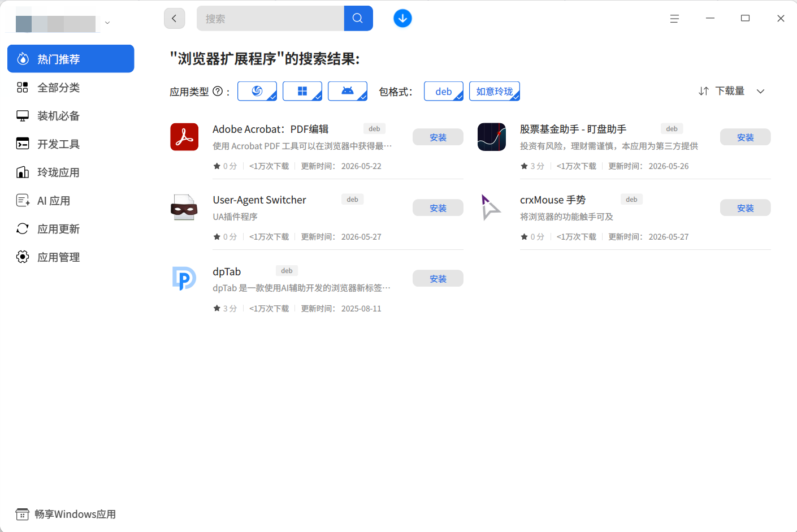Expand the account dropdown chevron
The width and height of the screenshot is (797, 532).
coord(107,23)
